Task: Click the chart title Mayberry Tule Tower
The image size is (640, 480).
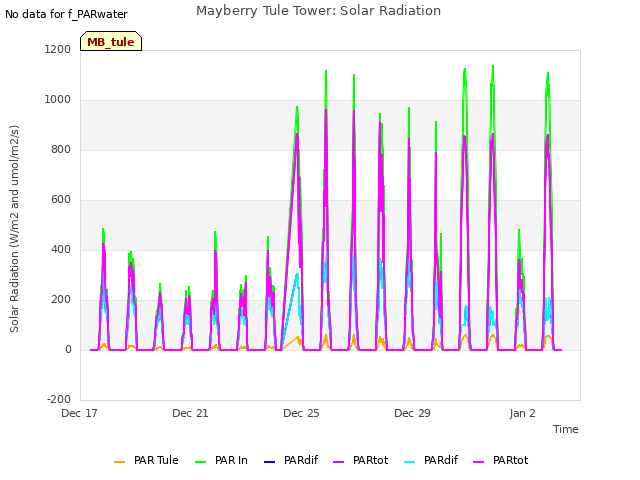Action: click(x=318, y=11)
